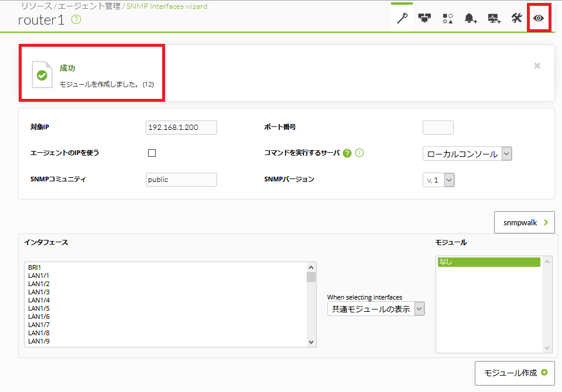Select the LAN1/2 interface
This screenshot has height=392, width=562.
point(39,284)
